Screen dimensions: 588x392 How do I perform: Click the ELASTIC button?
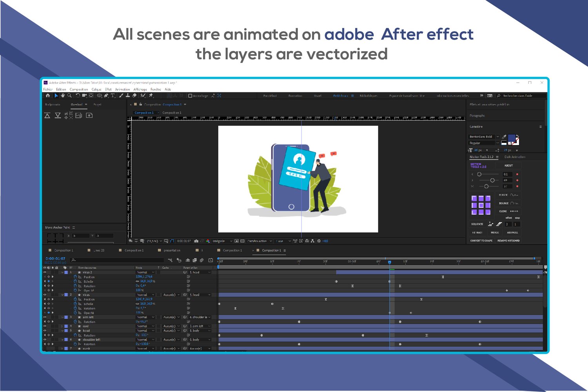pos(508,195)
